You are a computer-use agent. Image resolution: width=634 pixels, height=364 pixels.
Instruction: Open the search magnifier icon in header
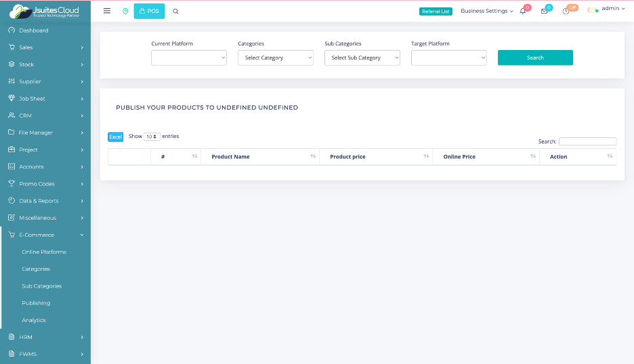pos(176,11)
